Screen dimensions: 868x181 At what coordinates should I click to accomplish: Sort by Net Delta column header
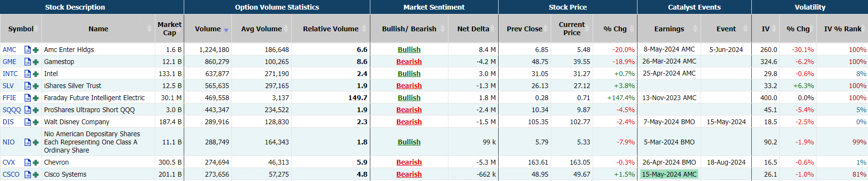click(x=473, y=29)
